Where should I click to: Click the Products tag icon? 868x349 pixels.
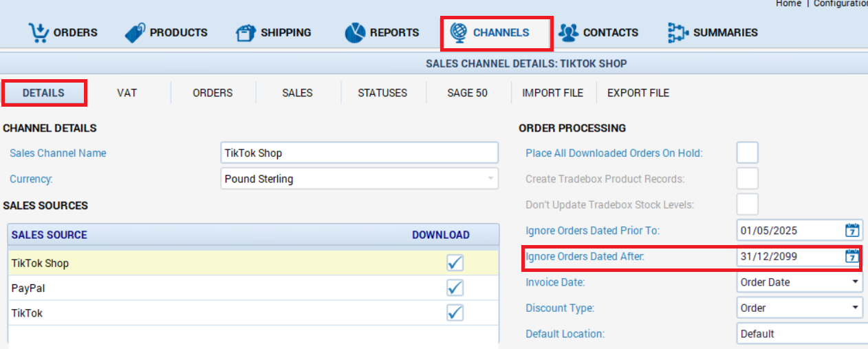pyautogui.click(x=135, y=32)
